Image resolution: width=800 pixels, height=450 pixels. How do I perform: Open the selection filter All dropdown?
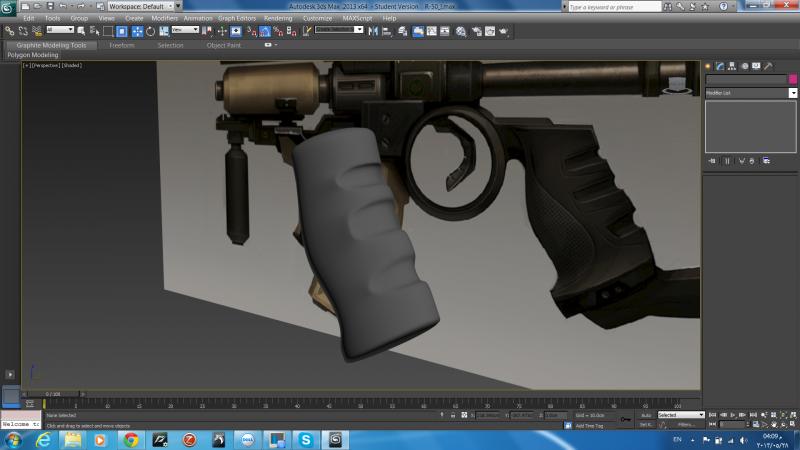pyautogui.click(x=60, y=30)
